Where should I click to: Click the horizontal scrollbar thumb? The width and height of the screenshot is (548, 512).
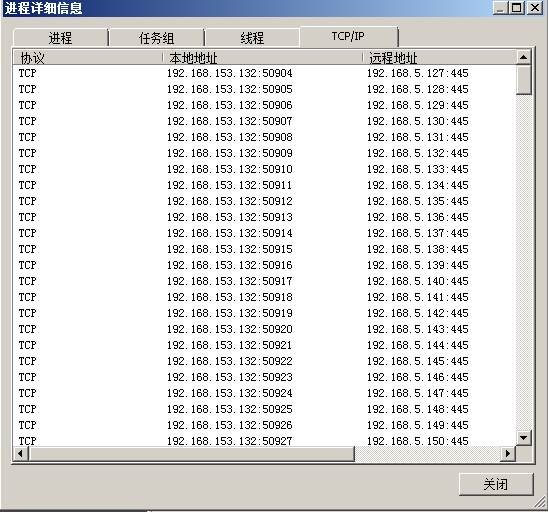coord(192,454)
